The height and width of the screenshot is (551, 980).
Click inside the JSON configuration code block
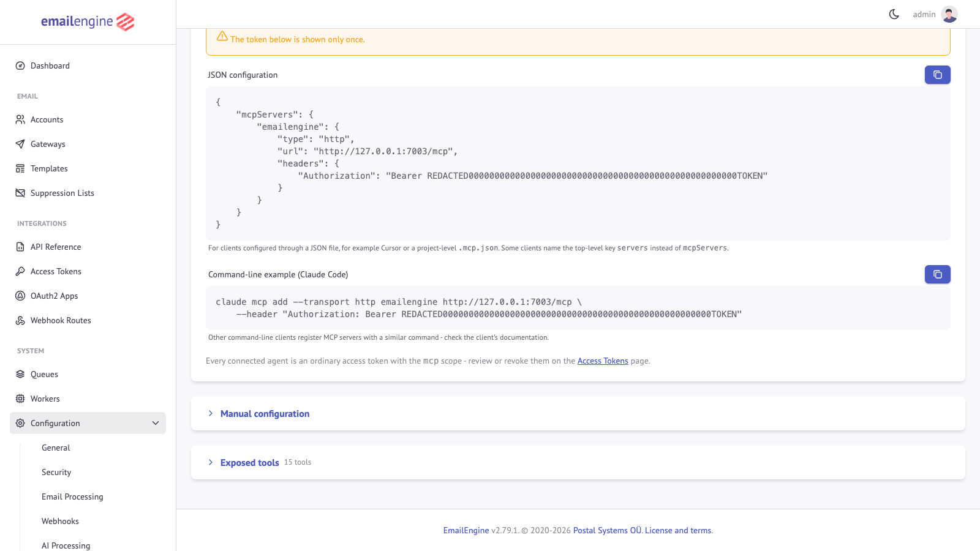point(578,163)
